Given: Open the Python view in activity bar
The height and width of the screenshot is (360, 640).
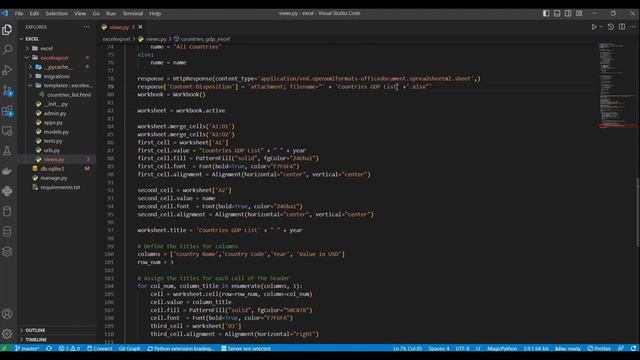Looking at the screenshot, I should (7, 191).
